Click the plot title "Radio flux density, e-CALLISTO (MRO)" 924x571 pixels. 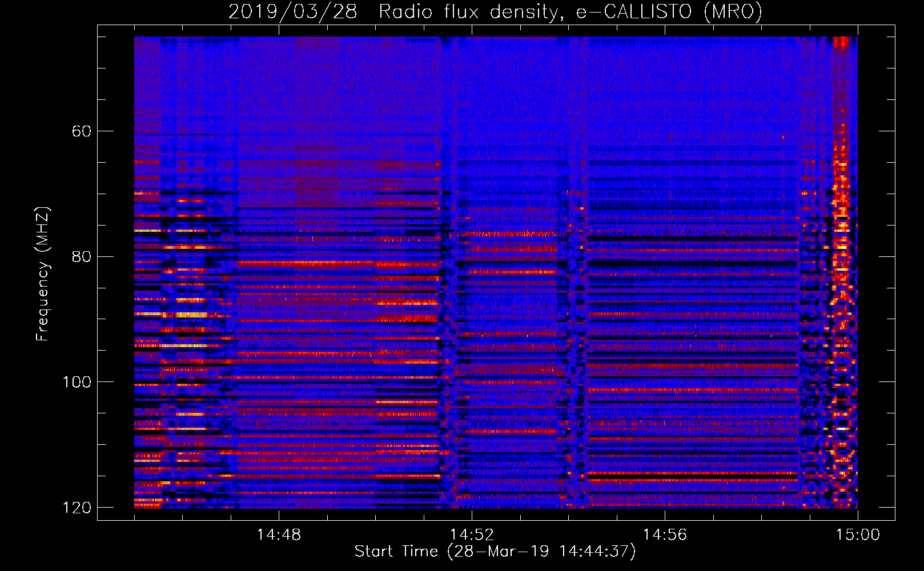click(571, 12)
